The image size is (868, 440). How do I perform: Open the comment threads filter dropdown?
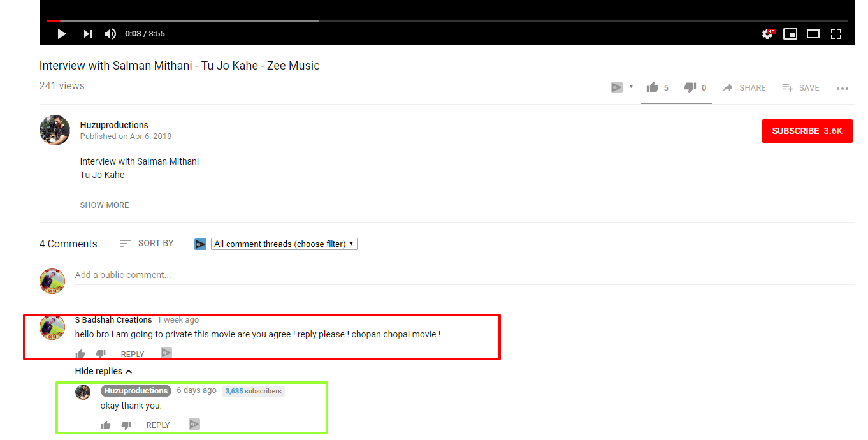point(284,244)
